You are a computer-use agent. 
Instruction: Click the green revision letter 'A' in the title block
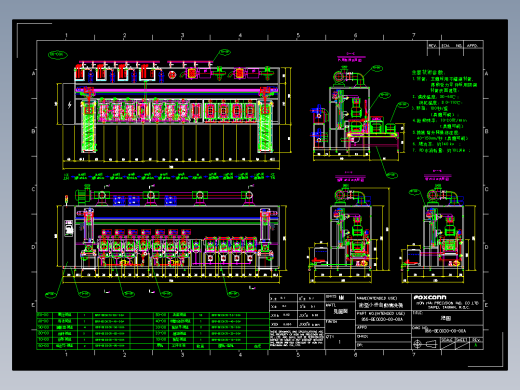[x=476, y=345]
